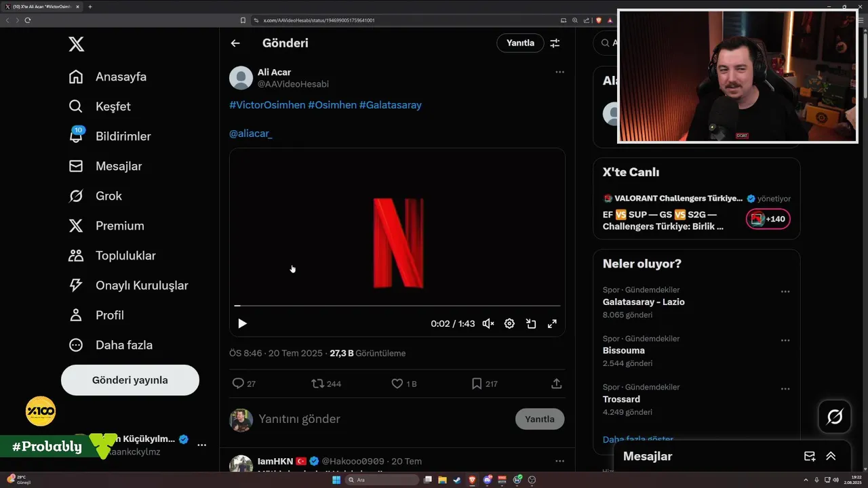Image resolution: width=868 pixels, height=488 pixels.
Task: Open the Bissouma trend
Action: (624, 350)
